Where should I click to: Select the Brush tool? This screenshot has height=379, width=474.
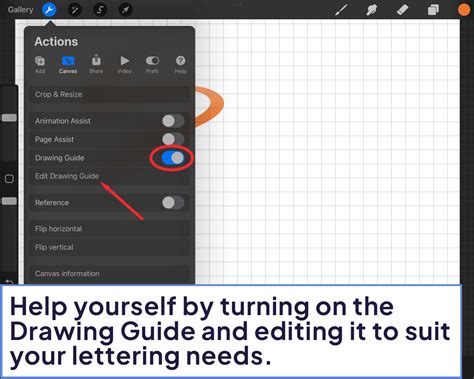pos(341,10)
